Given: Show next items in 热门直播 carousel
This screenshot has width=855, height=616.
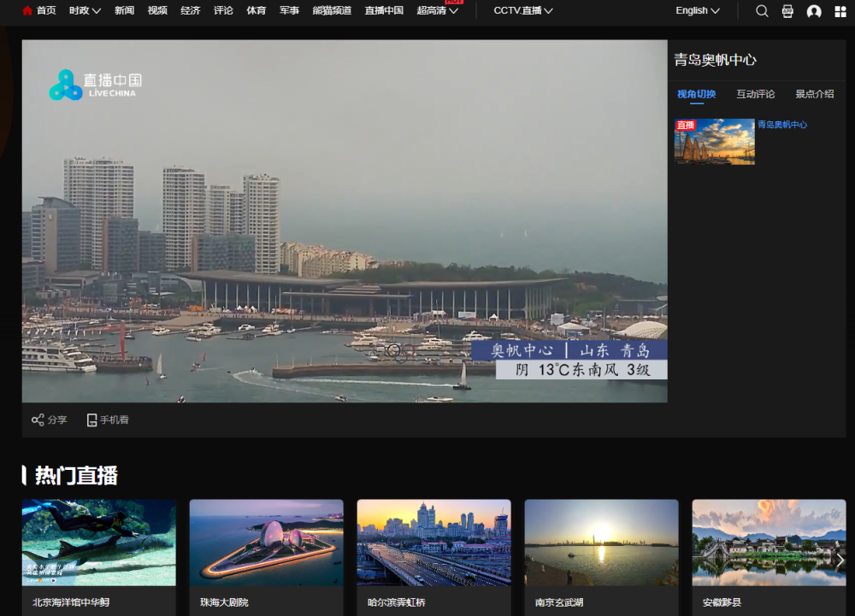Looking at the screenshot, I should [x=840, y=560].
